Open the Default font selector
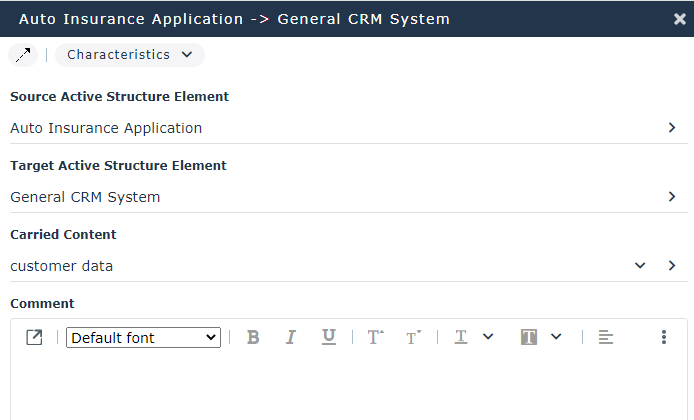694x420 pixels. click(143, 338)
